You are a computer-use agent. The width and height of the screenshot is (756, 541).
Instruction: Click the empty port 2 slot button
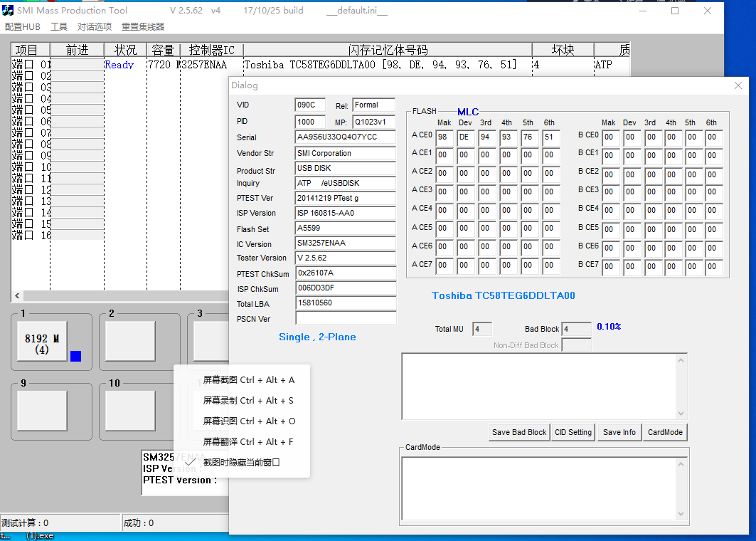pyautogui.click(x=130, y=342)
